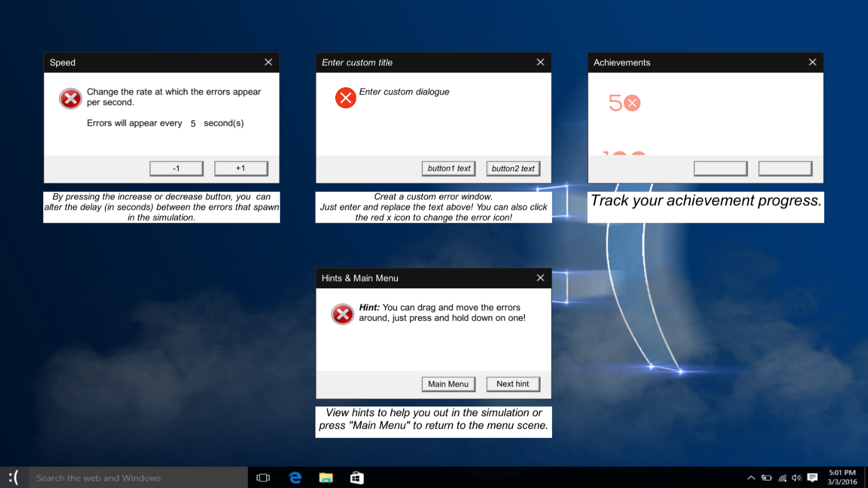The image size is (868, 488).
Task: Click the "button1 text" button
Action: coord(449,168)
